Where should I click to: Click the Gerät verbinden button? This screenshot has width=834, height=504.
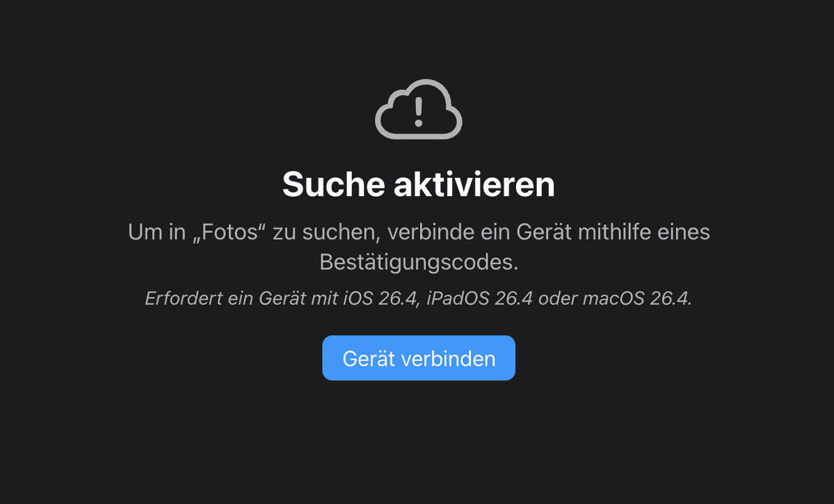point(419,358)
